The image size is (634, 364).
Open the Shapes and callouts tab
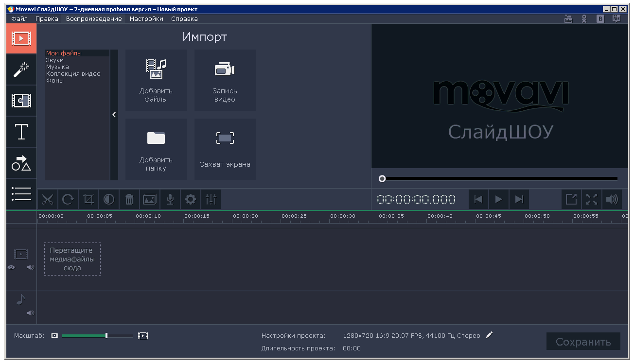click(21, 163)
